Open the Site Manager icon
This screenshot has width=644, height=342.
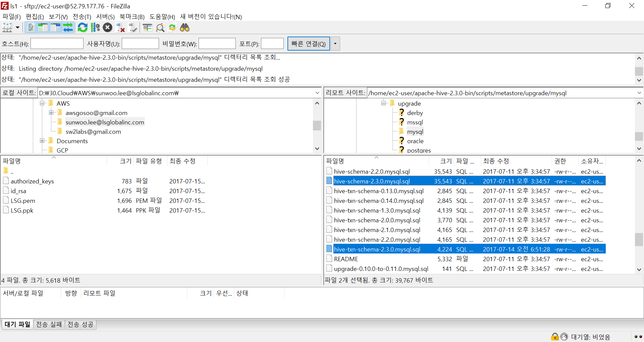pos(7,27)
